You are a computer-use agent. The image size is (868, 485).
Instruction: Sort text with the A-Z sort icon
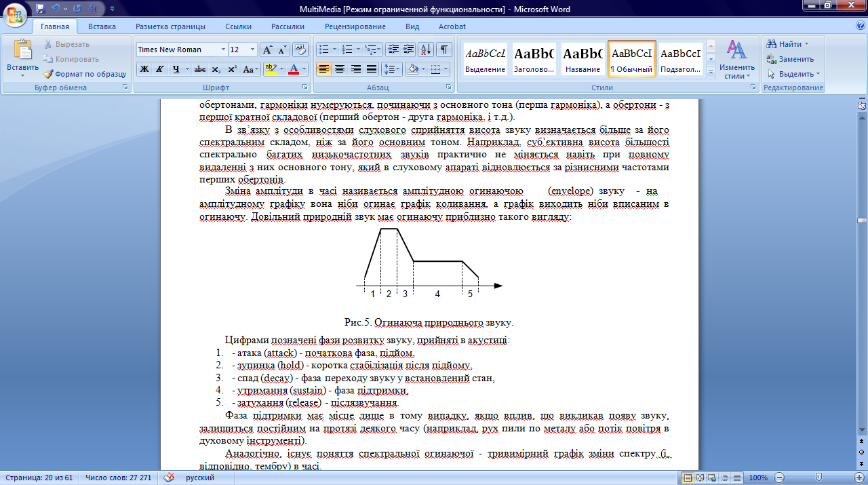pos(426,50)
